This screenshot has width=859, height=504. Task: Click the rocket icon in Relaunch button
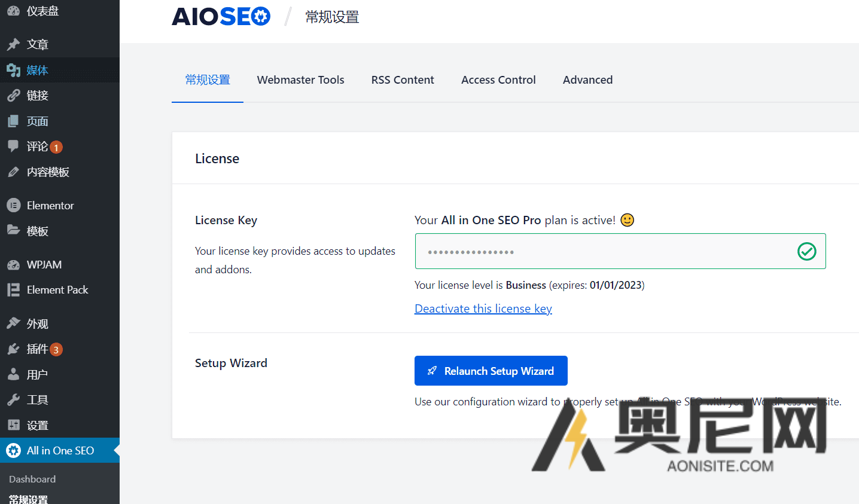[x=432, y=371]
